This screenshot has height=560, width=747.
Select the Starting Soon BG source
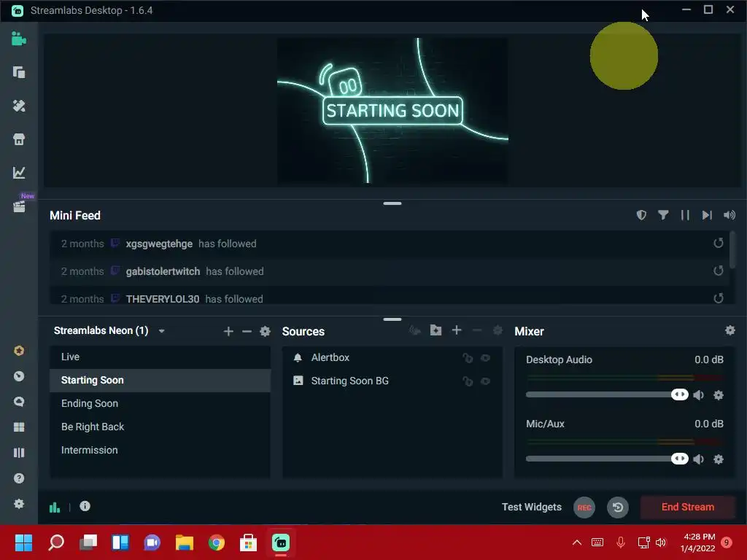pos(392,381)
